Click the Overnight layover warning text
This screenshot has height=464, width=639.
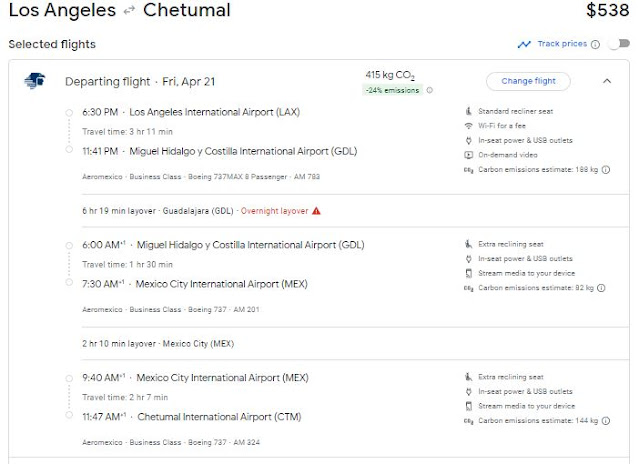tap(272, 210)
